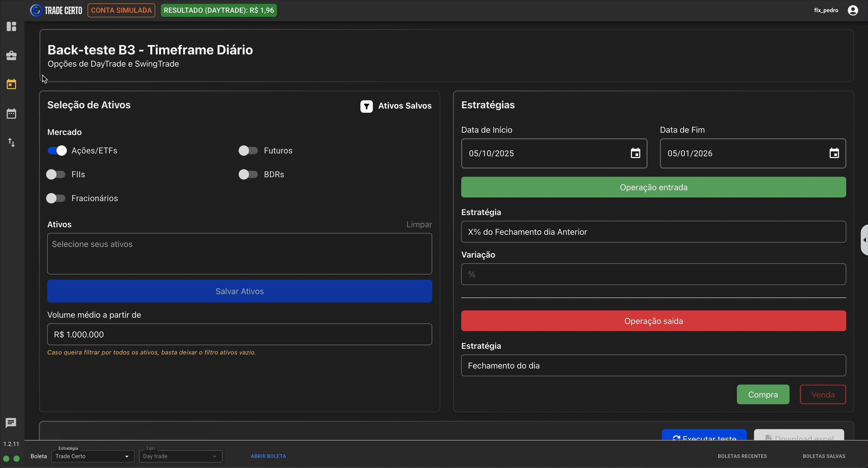Screen dimensions: 868x468
Task: Click the Abrir Boleta link
Action: (x=268, y=456)
